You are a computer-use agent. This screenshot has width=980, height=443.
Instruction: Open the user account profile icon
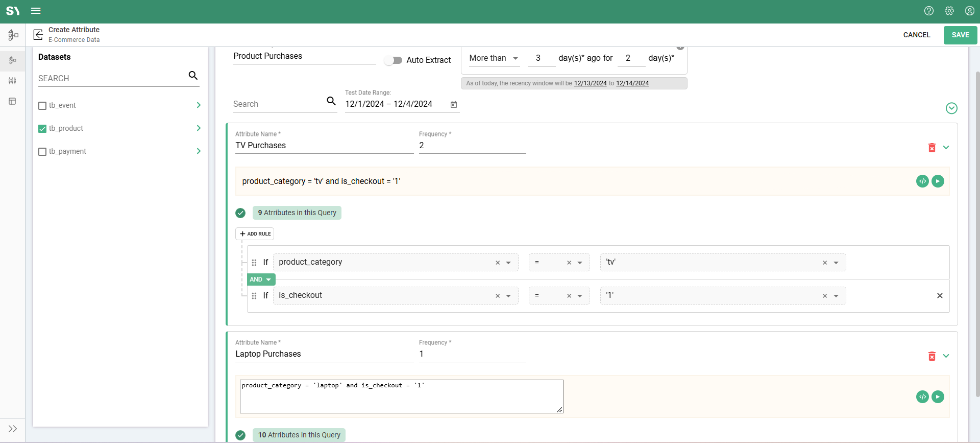tap(970, 11)
